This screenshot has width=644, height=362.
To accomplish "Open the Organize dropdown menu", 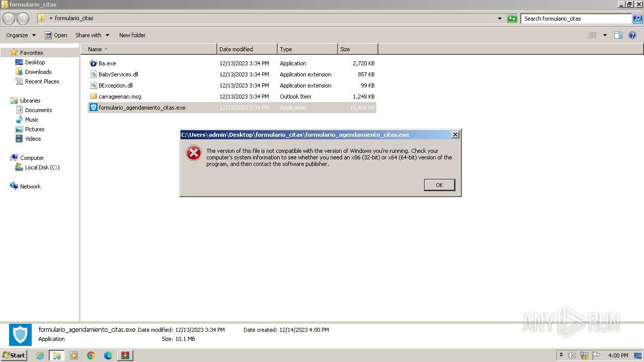I will (21, 35).
